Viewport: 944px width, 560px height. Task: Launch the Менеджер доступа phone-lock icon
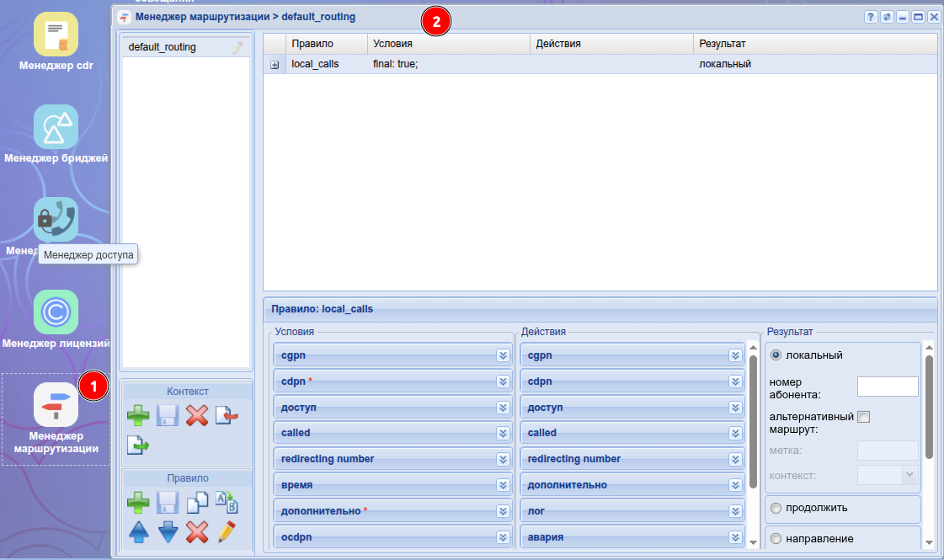pyautogui.click(x=56, y=220)
